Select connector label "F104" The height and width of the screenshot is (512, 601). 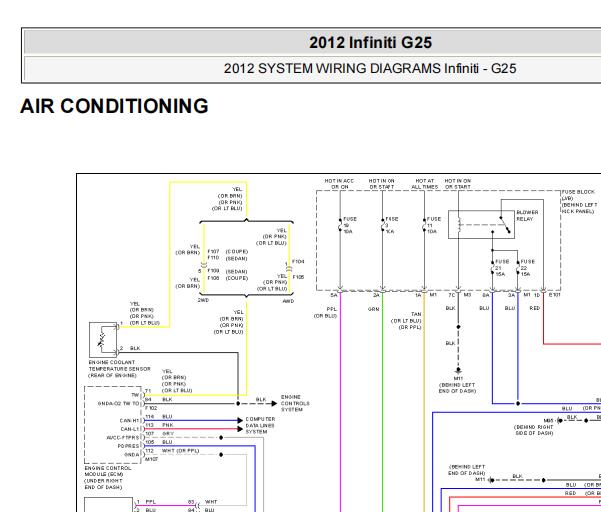pos(298,262)
